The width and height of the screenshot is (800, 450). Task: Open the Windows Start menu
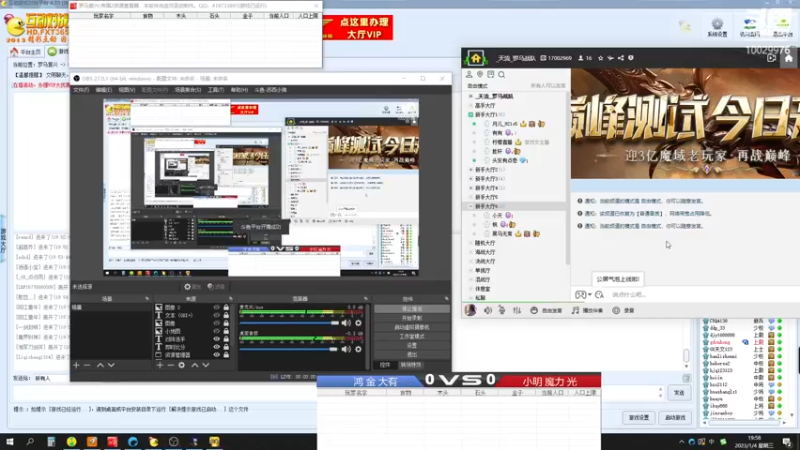click(x=10, y=442)
